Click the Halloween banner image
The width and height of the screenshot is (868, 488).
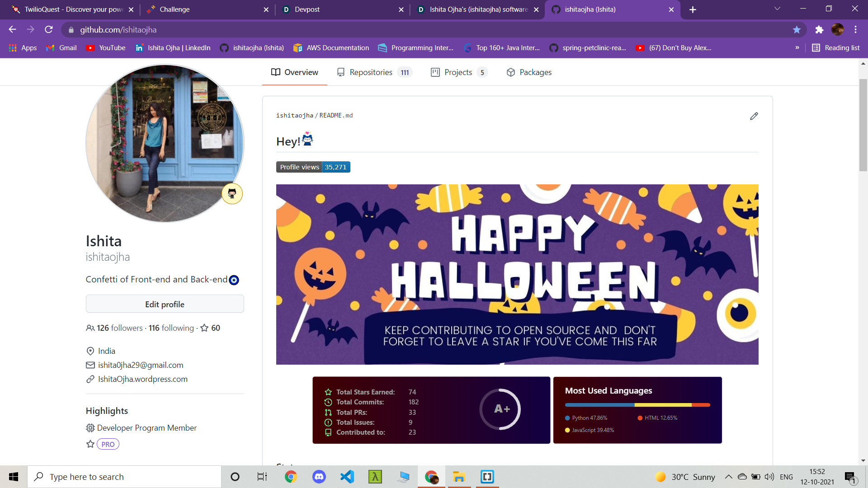pyautogui.click(x=517, y=274)
